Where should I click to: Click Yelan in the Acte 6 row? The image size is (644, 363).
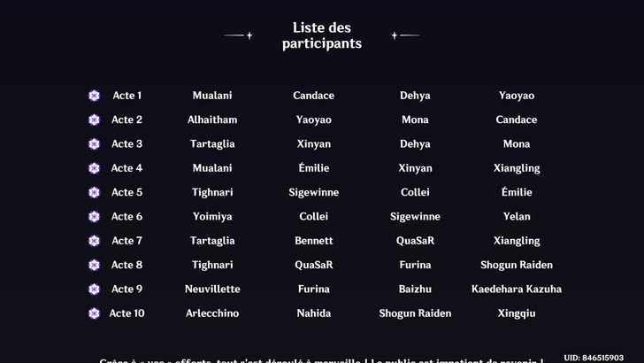[x=517, y=217]
